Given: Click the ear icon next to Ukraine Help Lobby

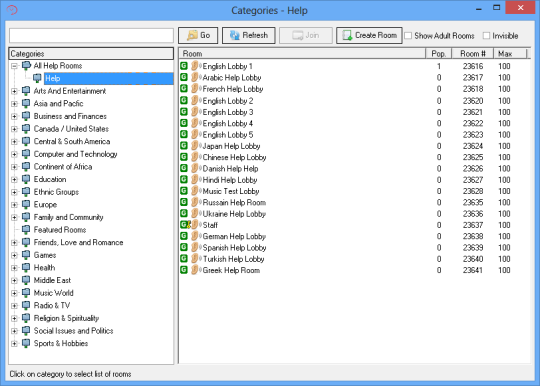Looking at the screenshot, I should [195, 213].
